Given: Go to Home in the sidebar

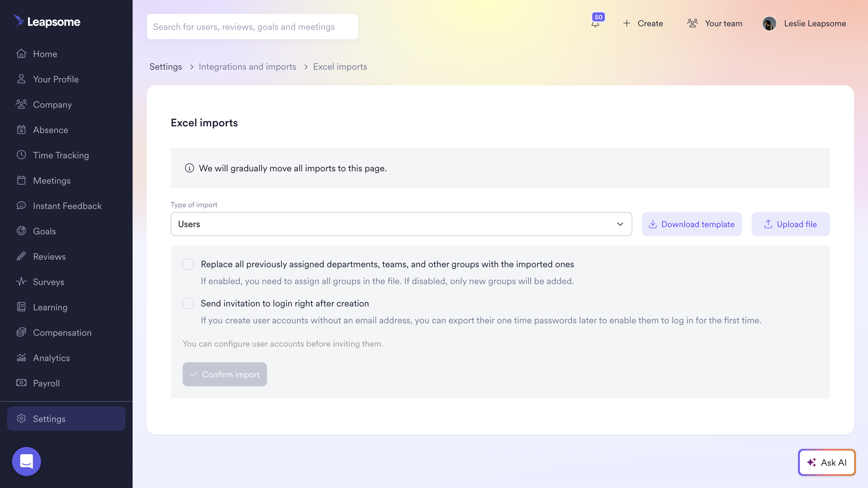Looking at the screenshot, I should click(66, 54).
